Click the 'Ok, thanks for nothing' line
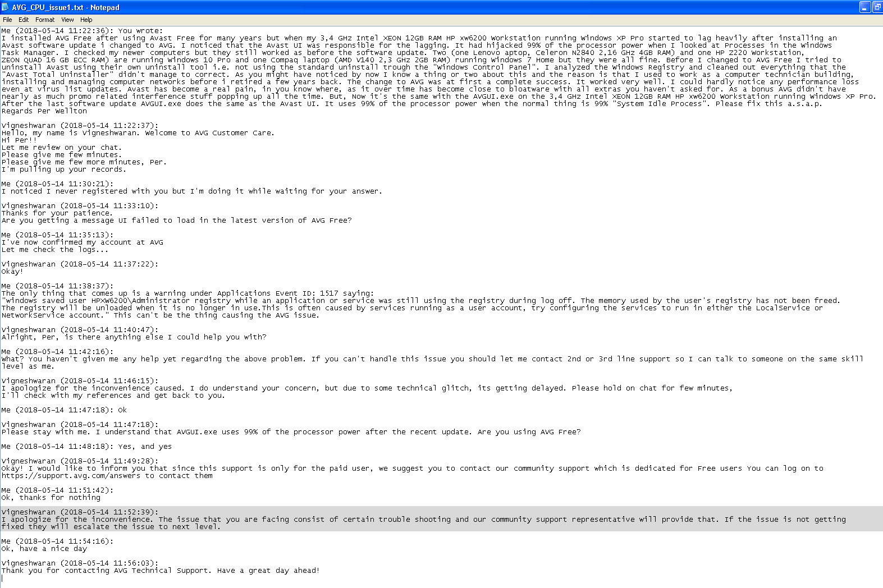The height and width of the screenshot is (588, 883). [x=51, y=498]
